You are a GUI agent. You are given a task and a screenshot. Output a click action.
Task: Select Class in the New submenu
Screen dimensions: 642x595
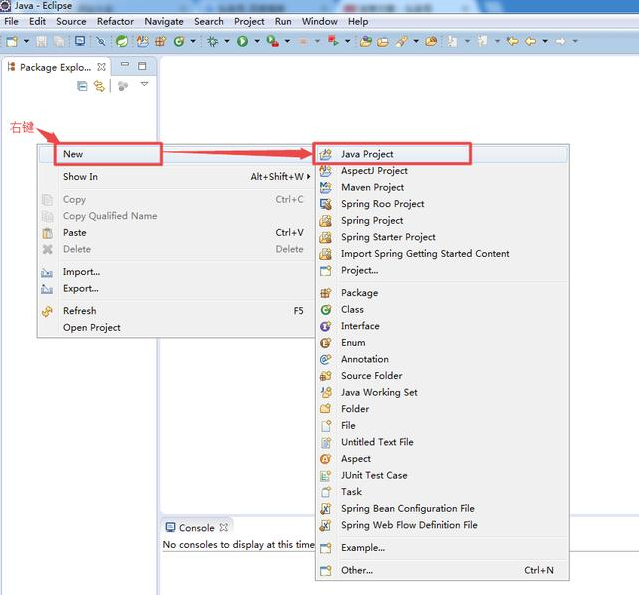442,310
